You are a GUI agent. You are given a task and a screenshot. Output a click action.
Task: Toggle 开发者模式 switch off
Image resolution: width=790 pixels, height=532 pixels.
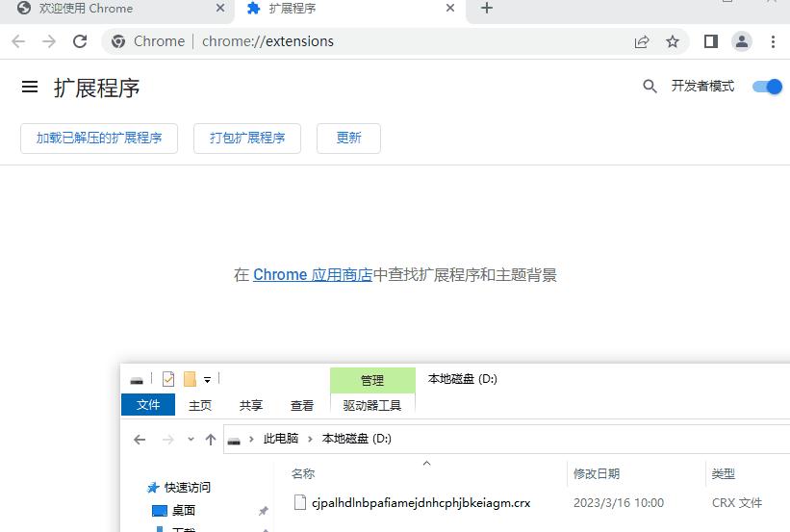coord(767,87)
